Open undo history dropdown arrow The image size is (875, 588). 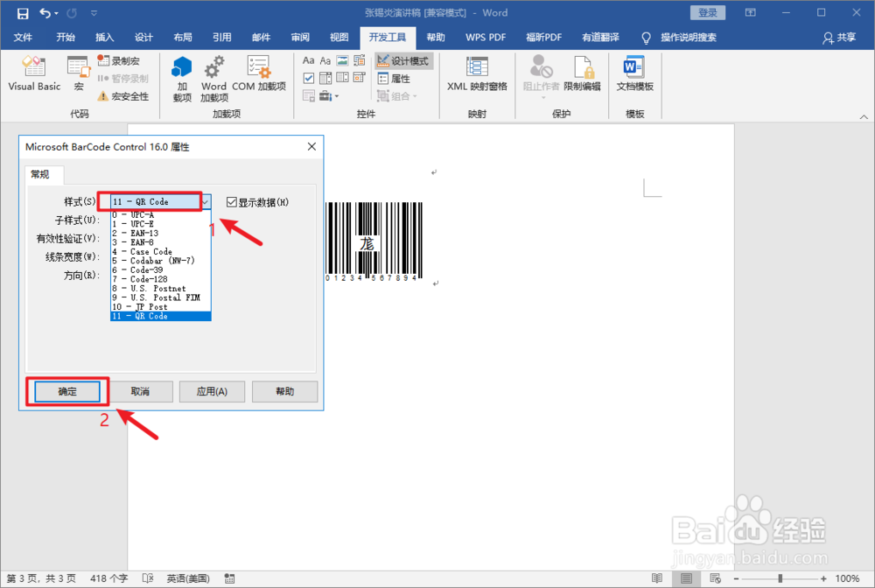tap(56, 13)
